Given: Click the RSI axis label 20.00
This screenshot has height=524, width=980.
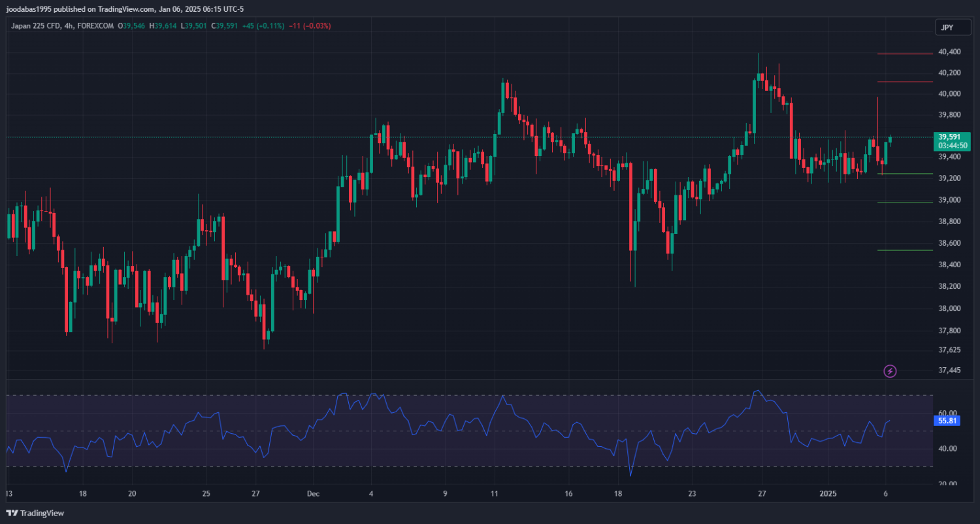Looking at the screenshot, I should click(x=948, y=484).
